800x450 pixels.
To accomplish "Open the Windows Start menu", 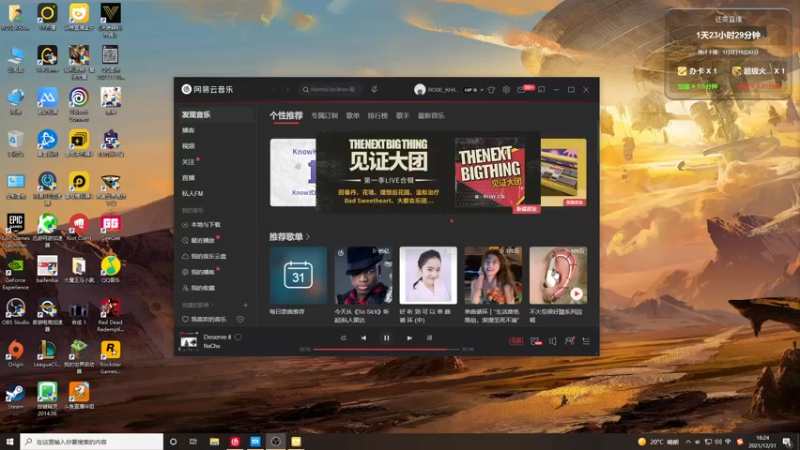I will [x=10, y=442].
